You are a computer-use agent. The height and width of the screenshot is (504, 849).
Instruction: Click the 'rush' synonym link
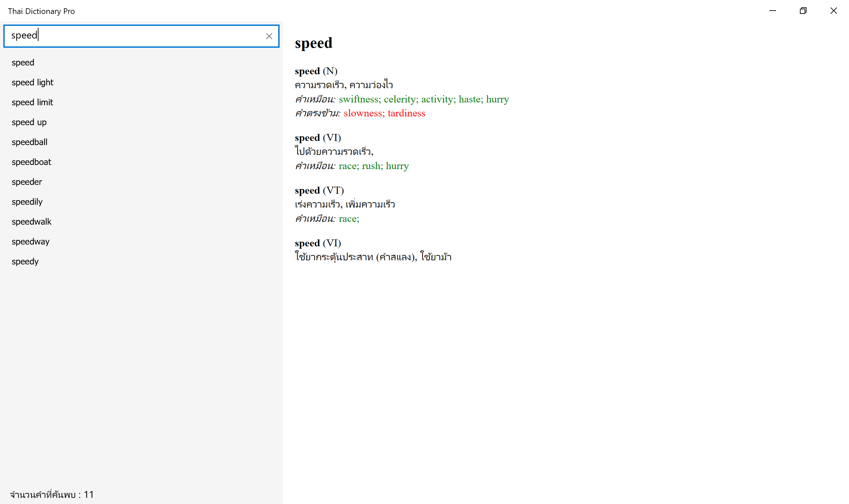(x=371, y=166)
